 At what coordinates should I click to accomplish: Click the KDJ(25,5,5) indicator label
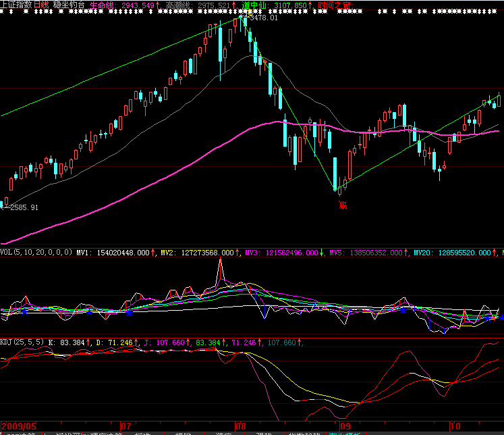click(22, 342)
